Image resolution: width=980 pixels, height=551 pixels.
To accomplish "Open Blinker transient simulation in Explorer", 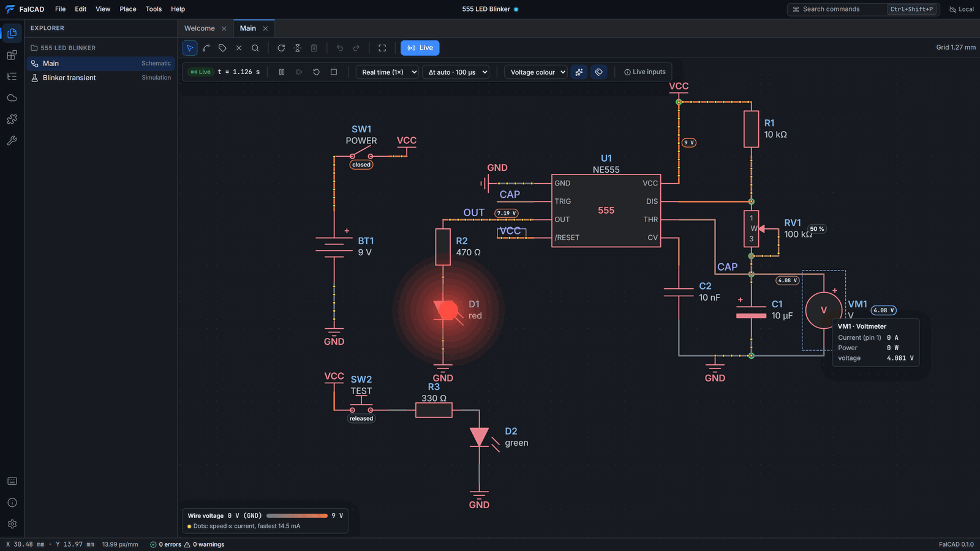I will pos(101,78).
